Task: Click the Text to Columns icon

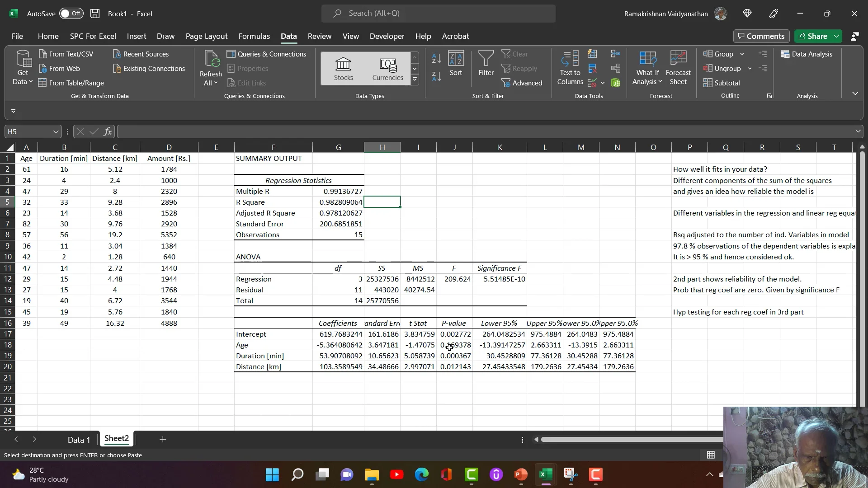Action: 569,68
